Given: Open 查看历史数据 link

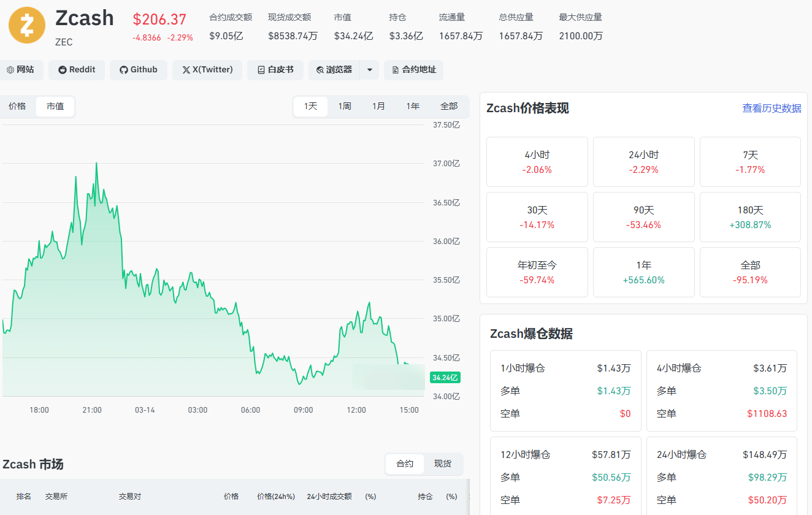Looking at the screenshot, I should (772, 109).
